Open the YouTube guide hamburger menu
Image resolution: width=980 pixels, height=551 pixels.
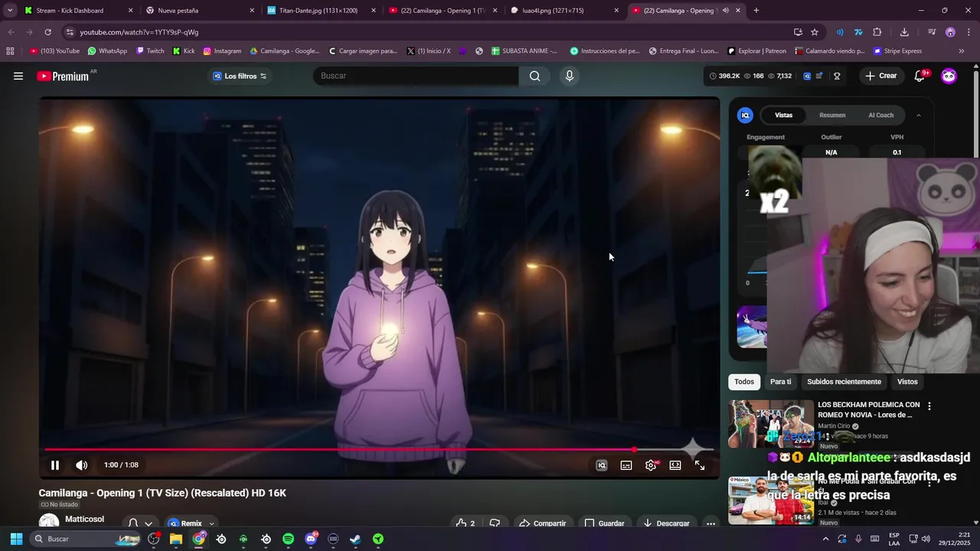pyautogui.click(x=18, y=76)
